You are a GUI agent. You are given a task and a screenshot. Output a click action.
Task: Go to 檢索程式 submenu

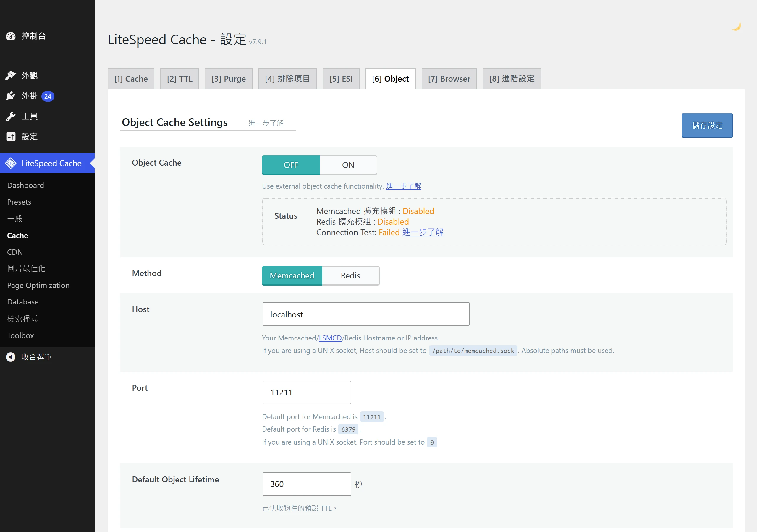click(x=22, y=319)
